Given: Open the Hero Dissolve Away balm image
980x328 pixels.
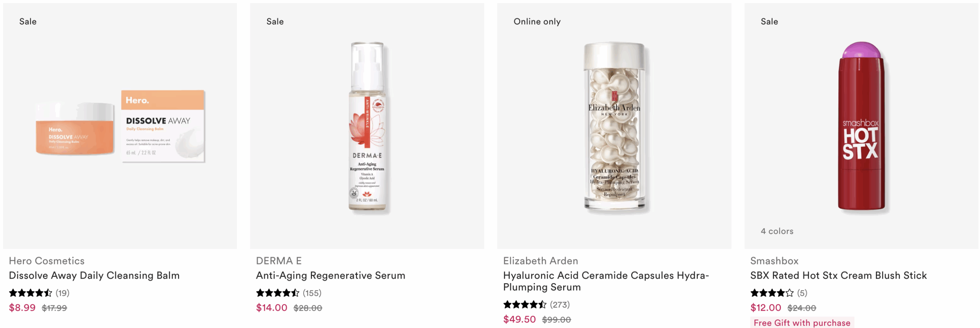Looking at the screenshot, I should [120, 126].
